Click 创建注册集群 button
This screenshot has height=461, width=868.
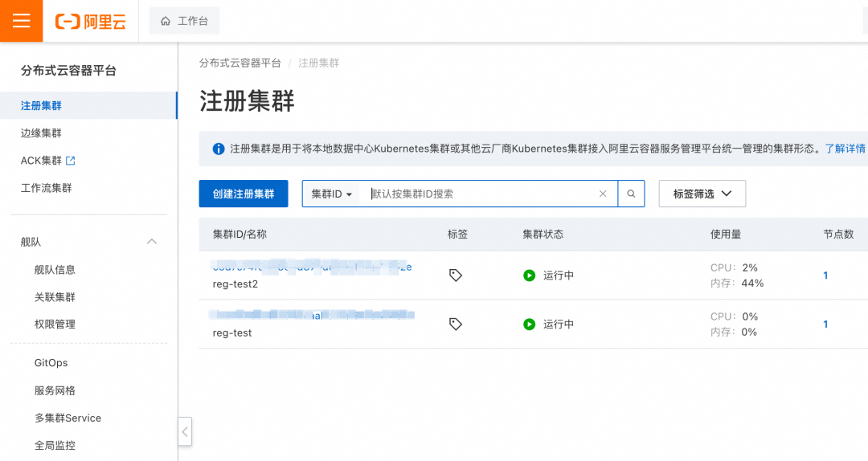click(x=244, y=194)
